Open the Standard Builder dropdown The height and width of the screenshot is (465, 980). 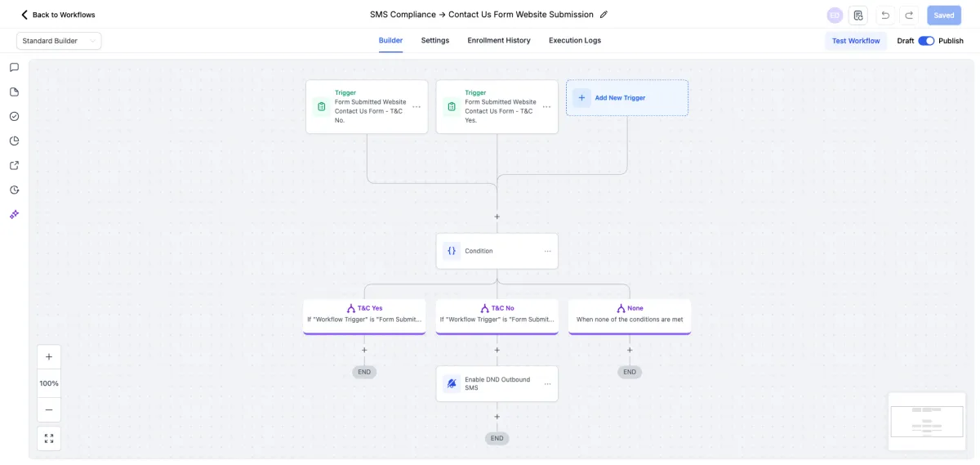59,41
